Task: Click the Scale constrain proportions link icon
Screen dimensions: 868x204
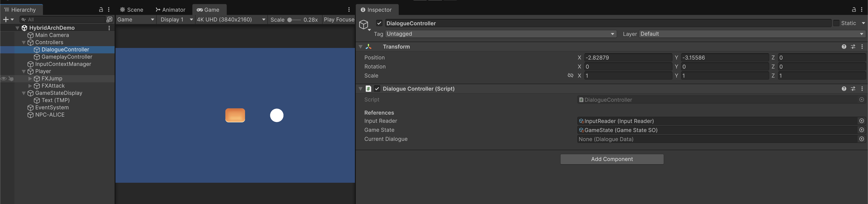Action: coord(570,76)
